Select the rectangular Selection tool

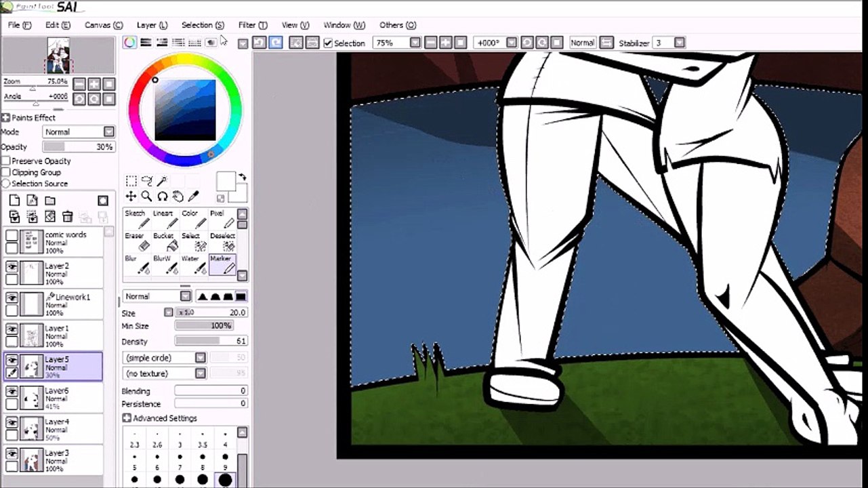click(x=131, y=181)
